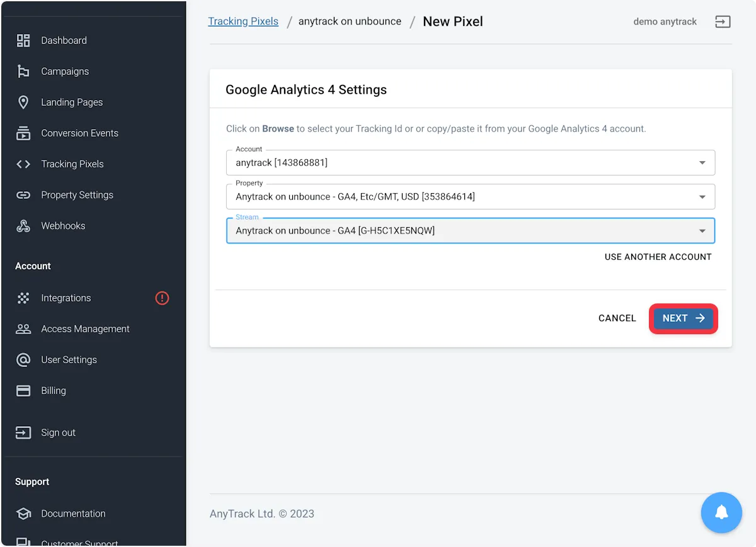Click the Tracking Pixels code icon
Screen dimensions: 756x547
[23, 164]
